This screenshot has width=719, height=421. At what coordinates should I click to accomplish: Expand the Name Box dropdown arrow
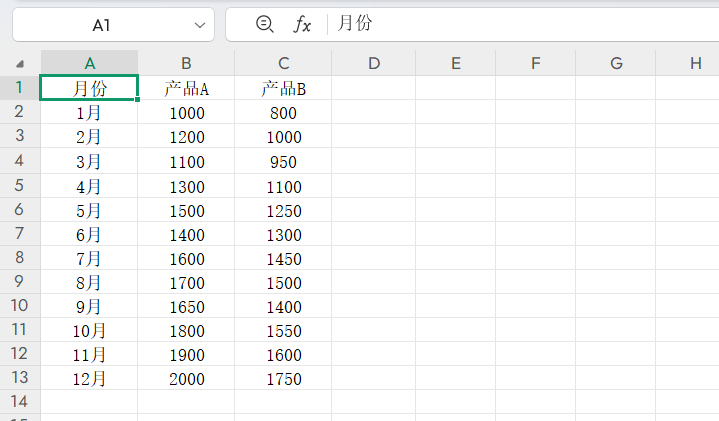click(197, 25)
